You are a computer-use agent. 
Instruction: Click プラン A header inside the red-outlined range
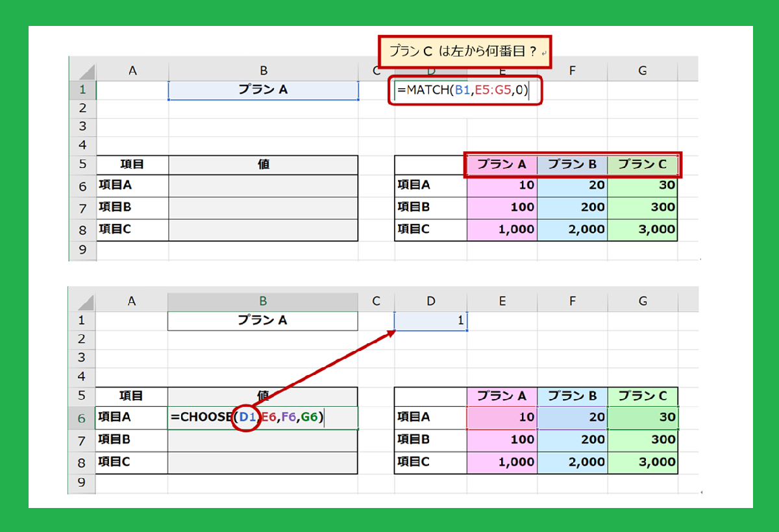502,165
